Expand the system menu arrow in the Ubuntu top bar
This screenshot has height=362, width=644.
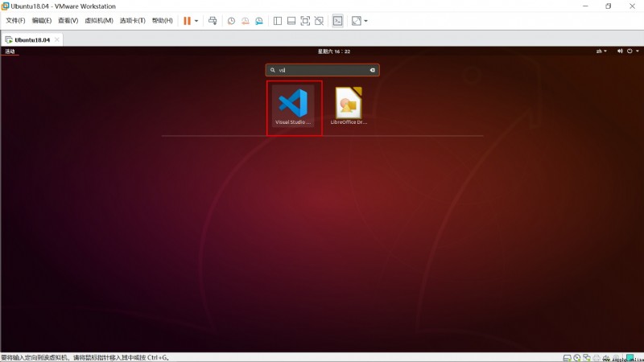pos(638,51)
